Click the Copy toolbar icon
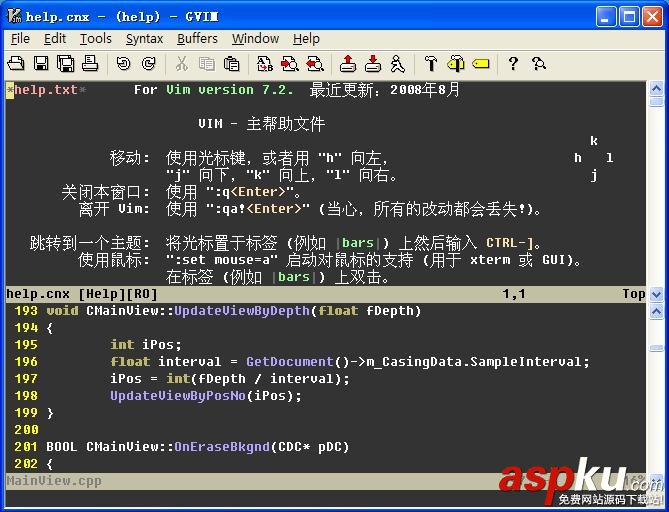This screenshot has height=512, width=669. coord(207,64)
